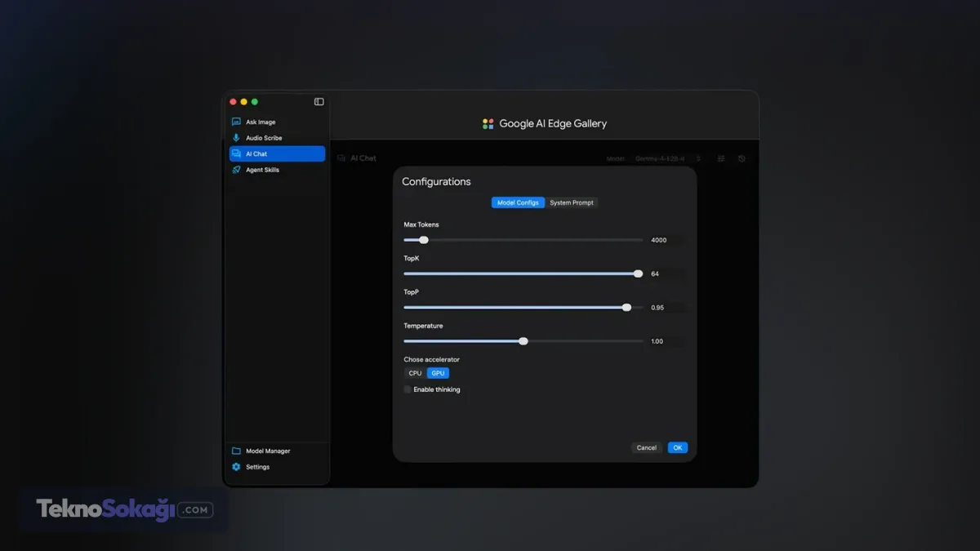
Task: Select the GPU accelerator option
Action: coord(438,373)
